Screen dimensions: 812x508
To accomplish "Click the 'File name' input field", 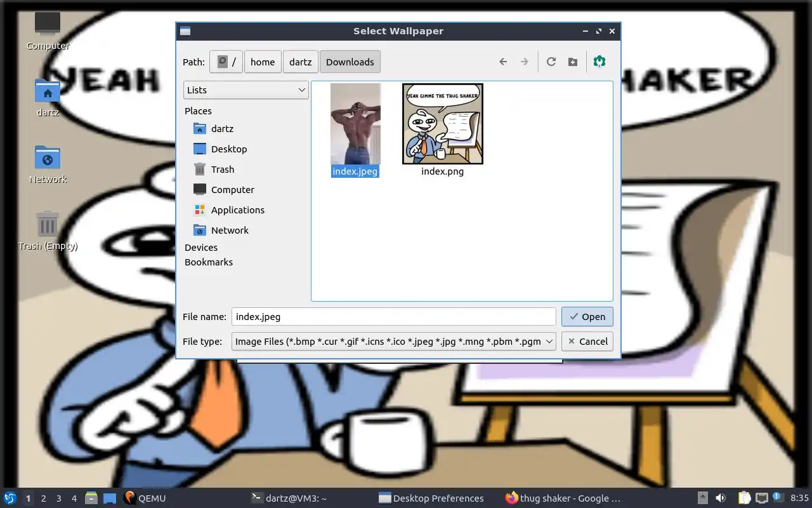I will [x=394, y=316].
